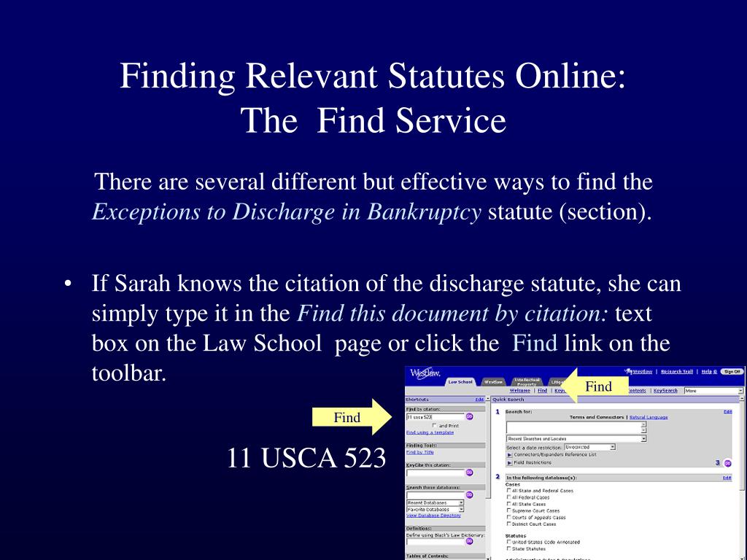The width and height of the screenshot is (747, 560).
Task: Switch to the Westlaw tab
Action: (493, 382)
